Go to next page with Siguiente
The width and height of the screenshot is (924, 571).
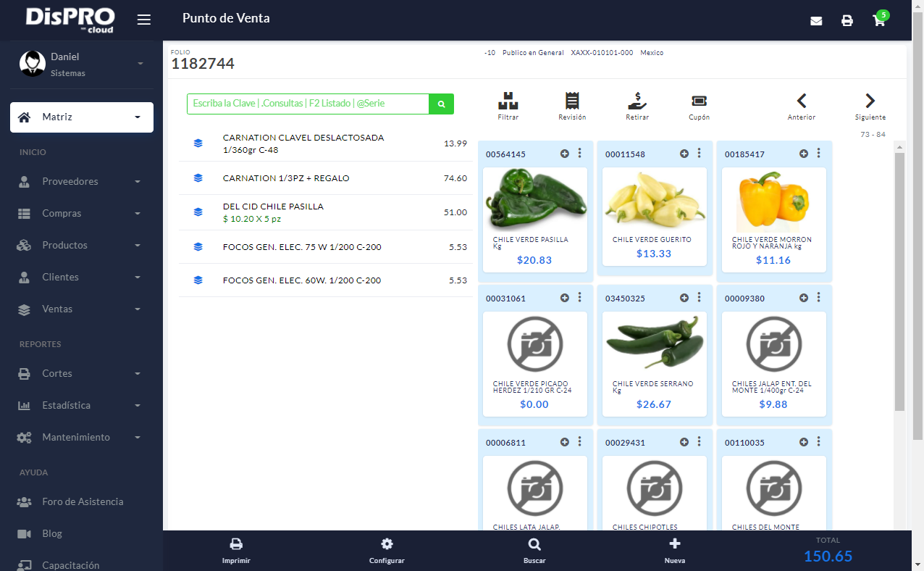coord(869,107)
